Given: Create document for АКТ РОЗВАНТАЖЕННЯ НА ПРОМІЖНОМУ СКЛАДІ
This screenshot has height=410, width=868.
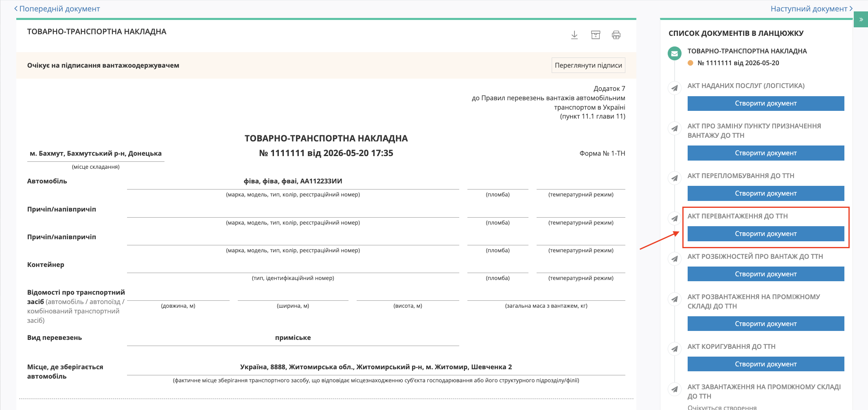Looking at the screenshot, I should coord(766,324).
